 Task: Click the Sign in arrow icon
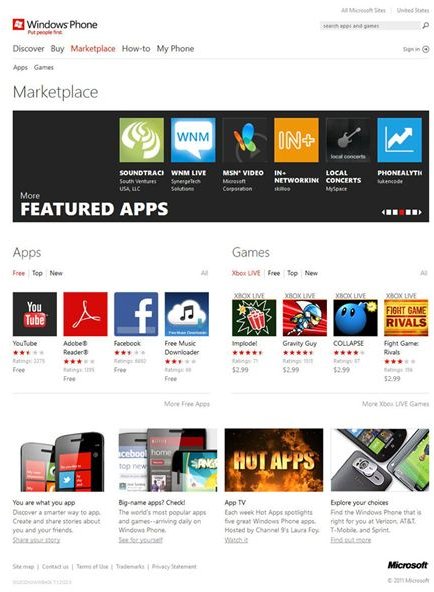pyautogui.click(x=425, y=49)
